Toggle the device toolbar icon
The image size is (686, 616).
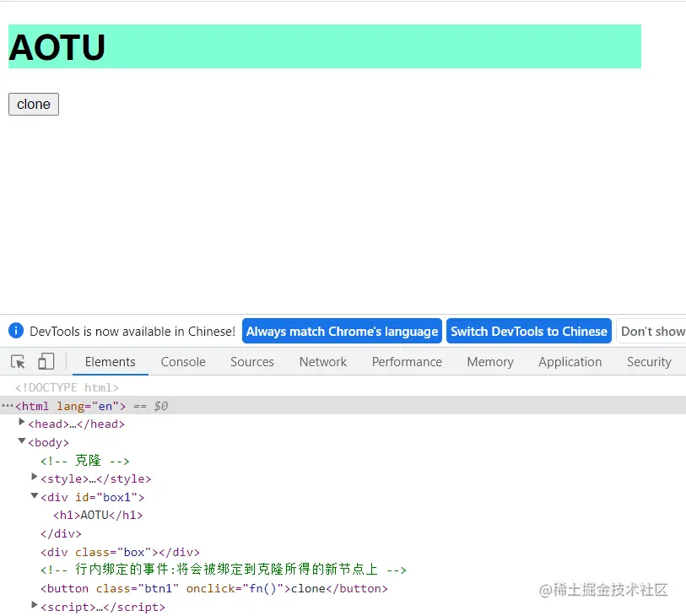46,362
